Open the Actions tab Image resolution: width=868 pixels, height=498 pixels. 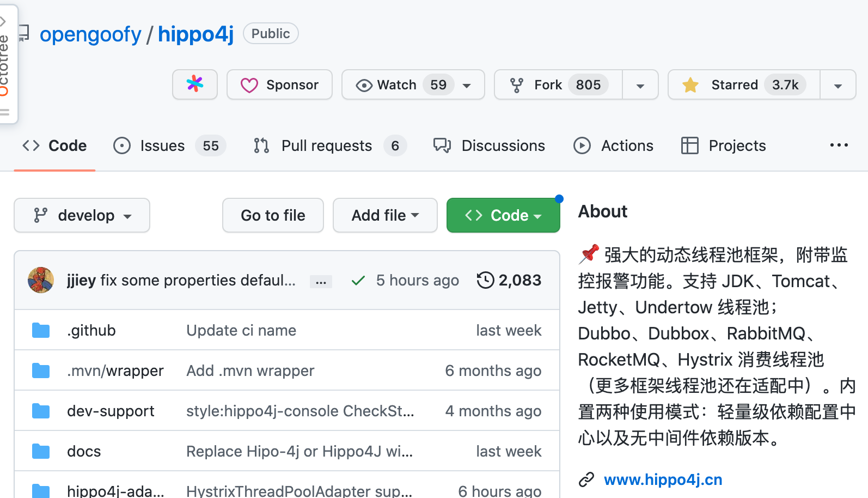pos(613,145)
